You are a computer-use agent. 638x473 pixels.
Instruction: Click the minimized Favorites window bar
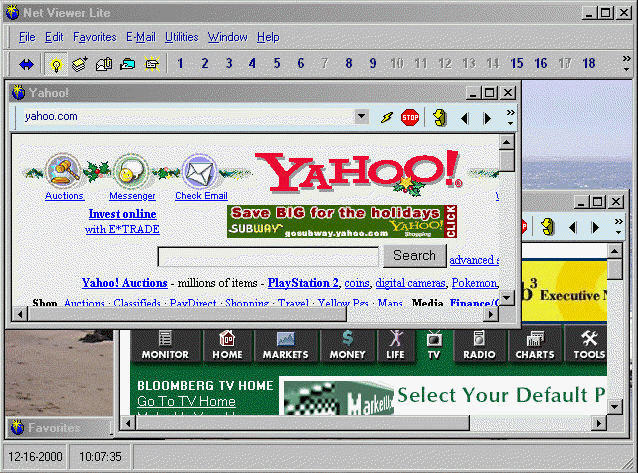coord(59,428)
